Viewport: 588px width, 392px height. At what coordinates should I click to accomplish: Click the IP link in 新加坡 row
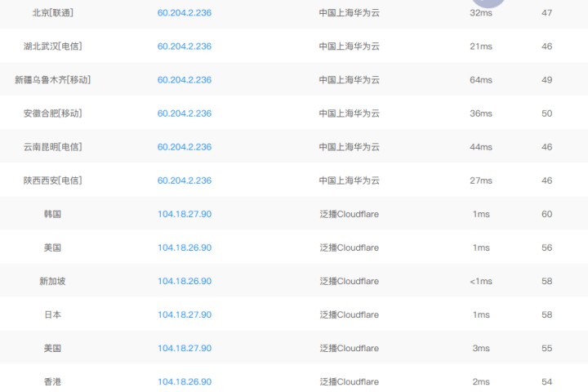point(184,281)
